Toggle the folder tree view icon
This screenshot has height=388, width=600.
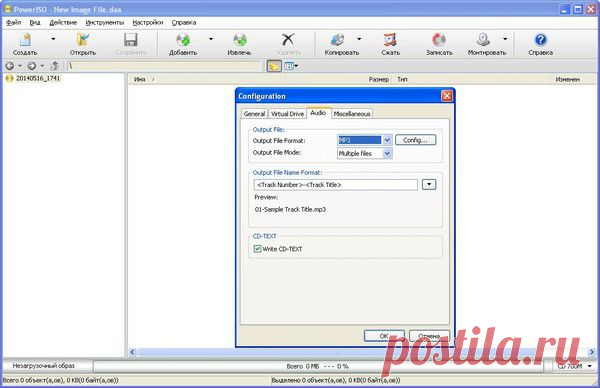274,66
